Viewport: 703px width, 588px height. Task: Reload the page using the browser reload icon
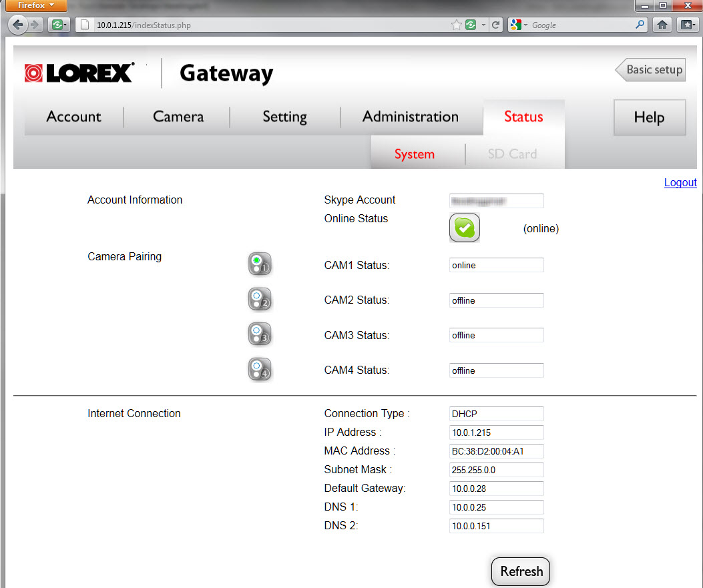tap(496, 25)
